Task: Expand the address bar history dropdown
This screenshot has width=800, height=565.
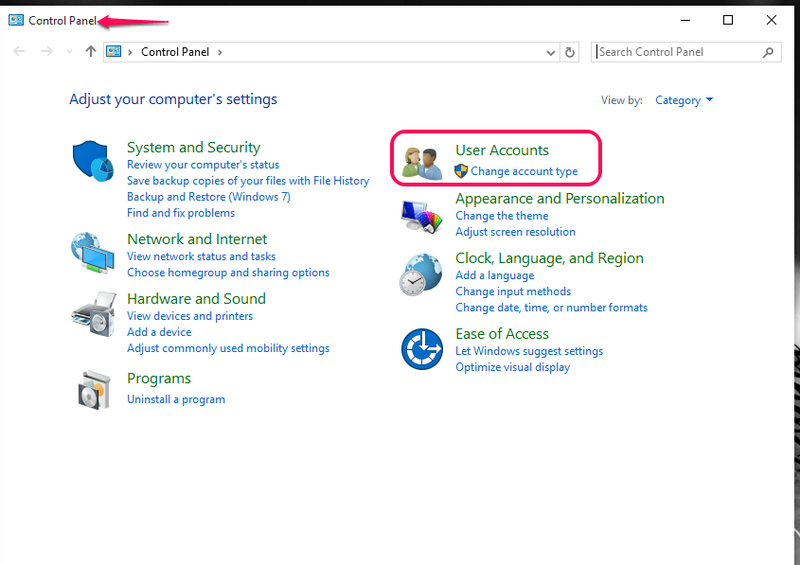Action: click(x=551, y=53)
